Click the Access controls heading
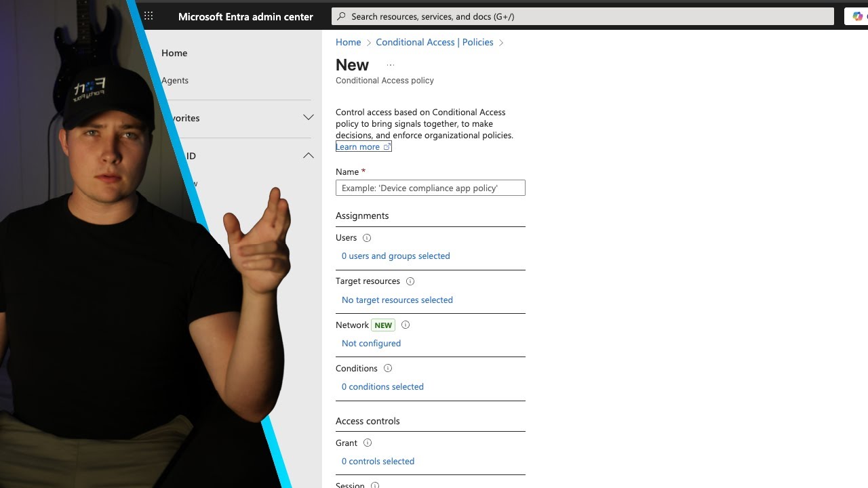Image resolution: width=868 pixels, height=488 pixels. (368, 421)
